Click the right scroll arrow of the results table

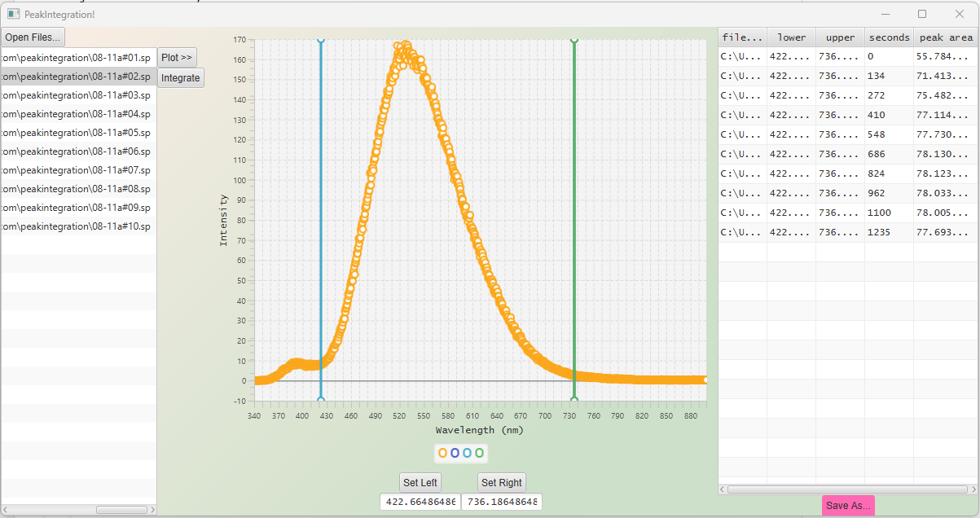click(973, 489)
